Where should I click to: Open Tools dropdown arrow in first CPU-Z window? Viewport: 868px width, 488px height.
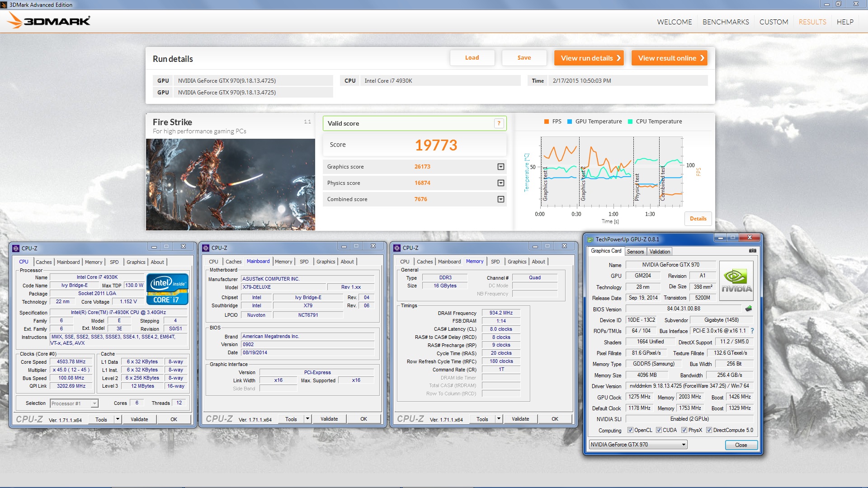point(118,419)
